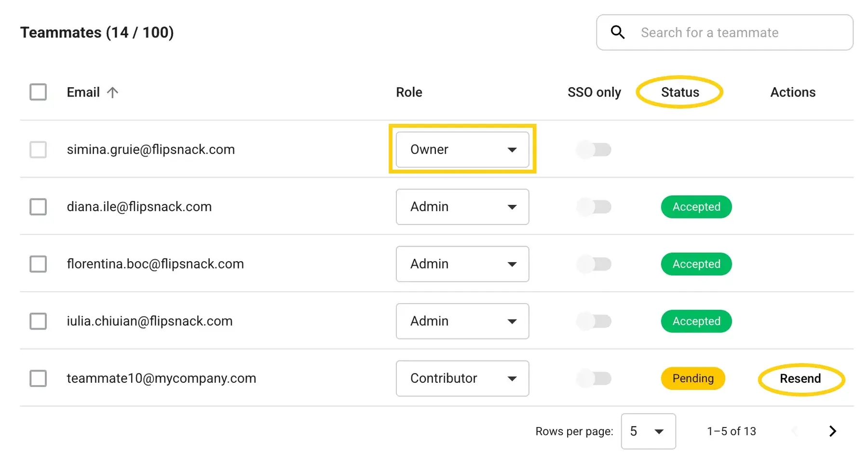Image resolution: width=868 pixels, height=468 pixels.
Task: Turn on SSO only for teammate10
Action: pyautogui.click(x=594, y=378)
